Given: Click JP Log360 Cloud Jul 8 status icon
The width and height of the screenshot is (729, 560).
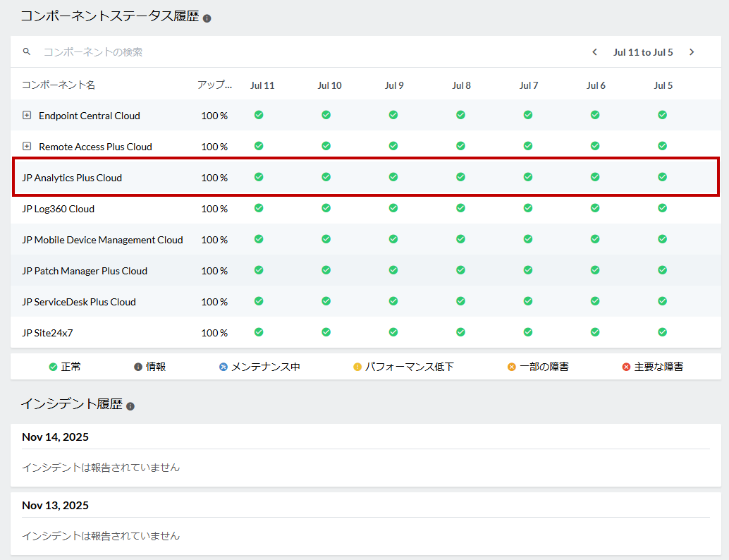Looking at the screenshot, I should coord(461,208).
